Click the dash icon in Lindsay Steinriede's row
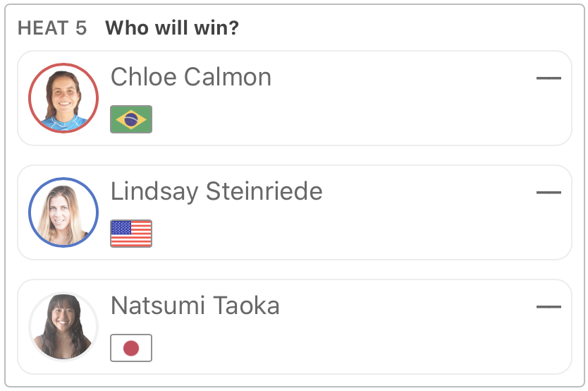This screenshot has width=588, height=391. pyautogui.click(x=549, y=193)
